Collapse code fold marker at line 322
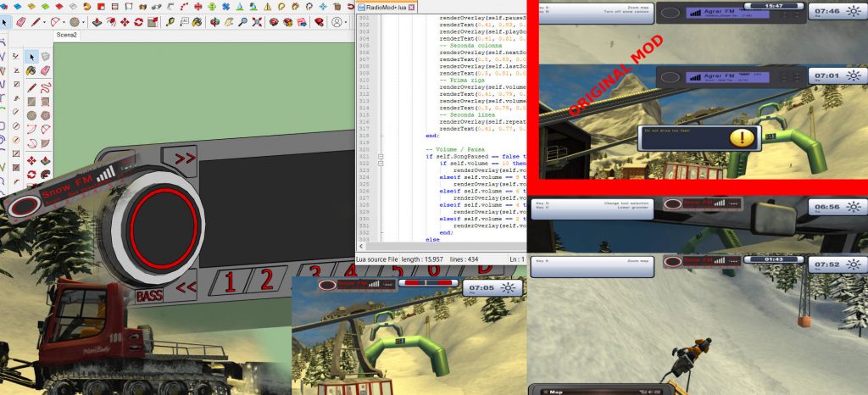 [381, 164]
